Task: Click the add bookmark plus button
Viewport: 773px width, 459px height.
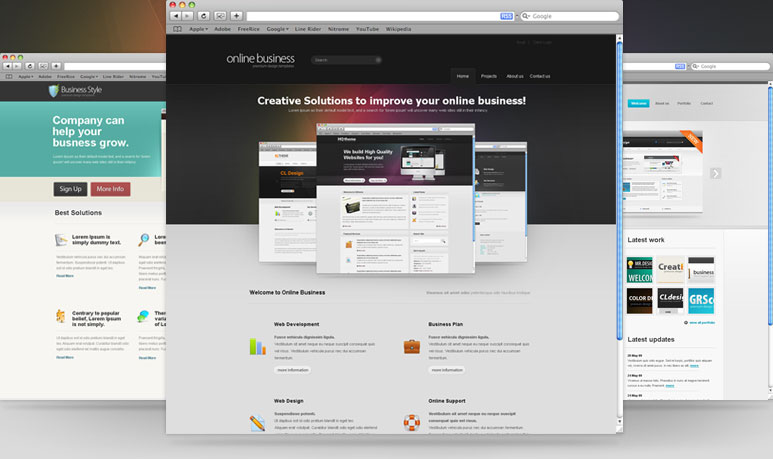Action: pyautogui.click(x=236, y=16)
